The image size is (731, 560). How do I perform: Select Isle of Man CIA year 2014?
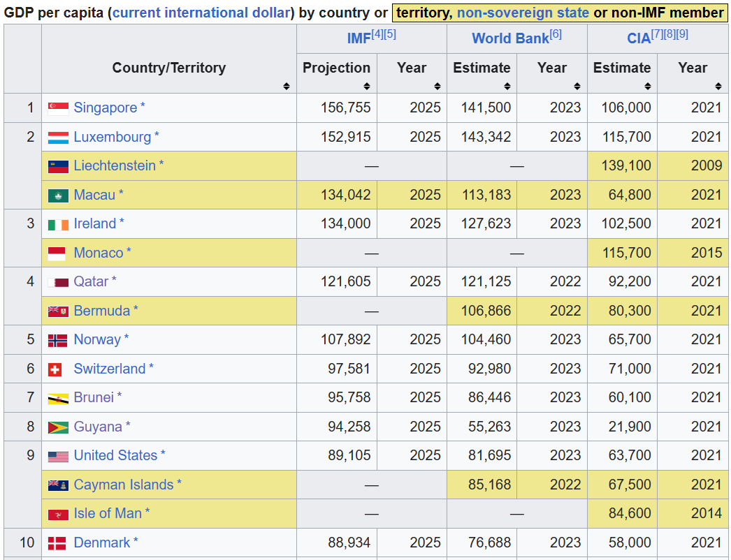pos(707,513)
